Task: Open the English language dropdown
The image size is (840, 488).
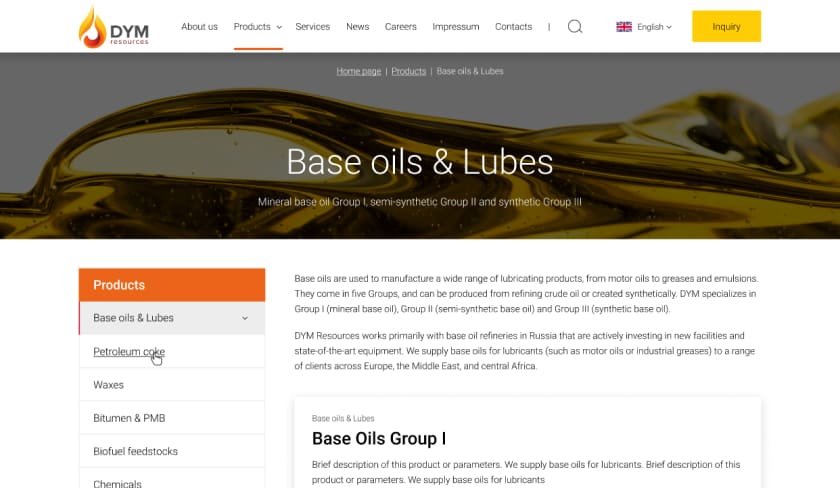Action: [x=654, y=27]
